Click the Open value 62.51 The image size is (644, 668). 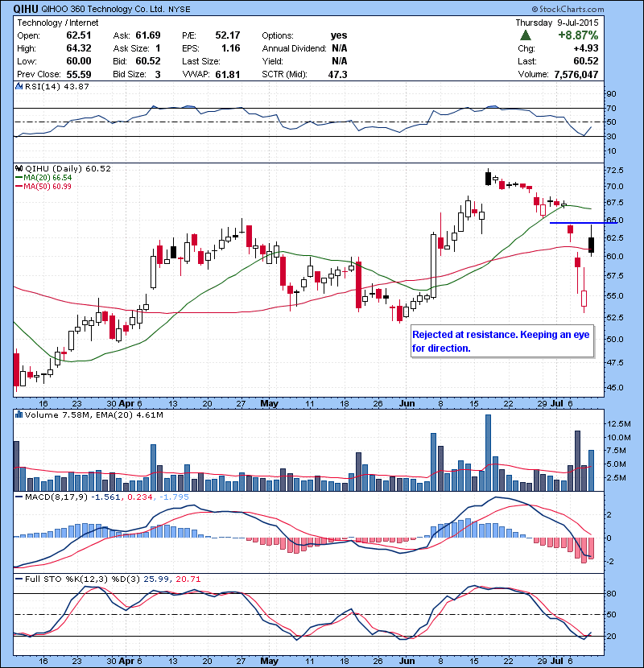pos(78,35)
